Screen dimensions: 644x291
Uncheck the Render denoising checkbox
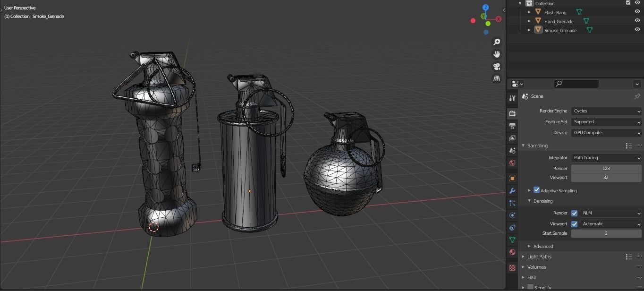574,213
